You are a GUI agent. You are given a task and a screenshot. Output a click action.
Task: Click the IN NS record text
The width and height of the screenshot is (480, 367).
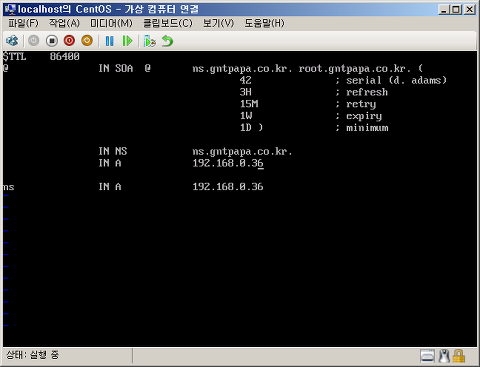pos(113,151)
